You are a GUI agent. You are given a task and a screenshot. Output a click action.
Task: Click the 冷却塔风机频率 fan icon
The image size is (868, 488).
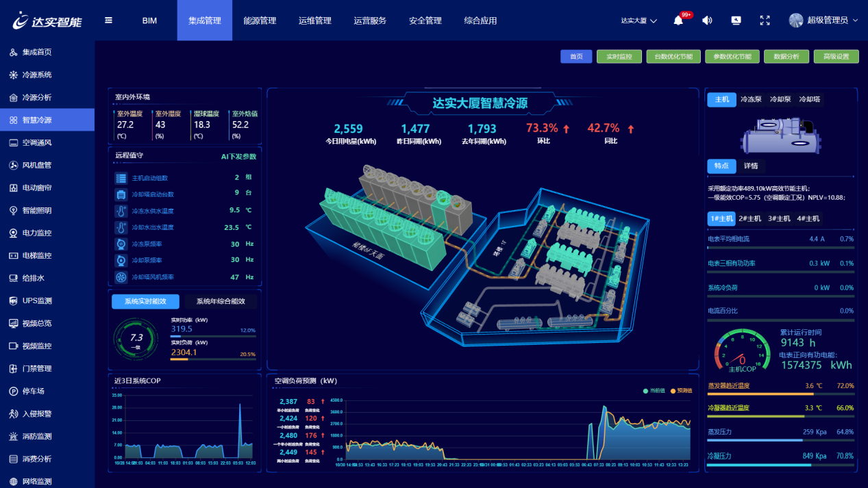[121, 277]
